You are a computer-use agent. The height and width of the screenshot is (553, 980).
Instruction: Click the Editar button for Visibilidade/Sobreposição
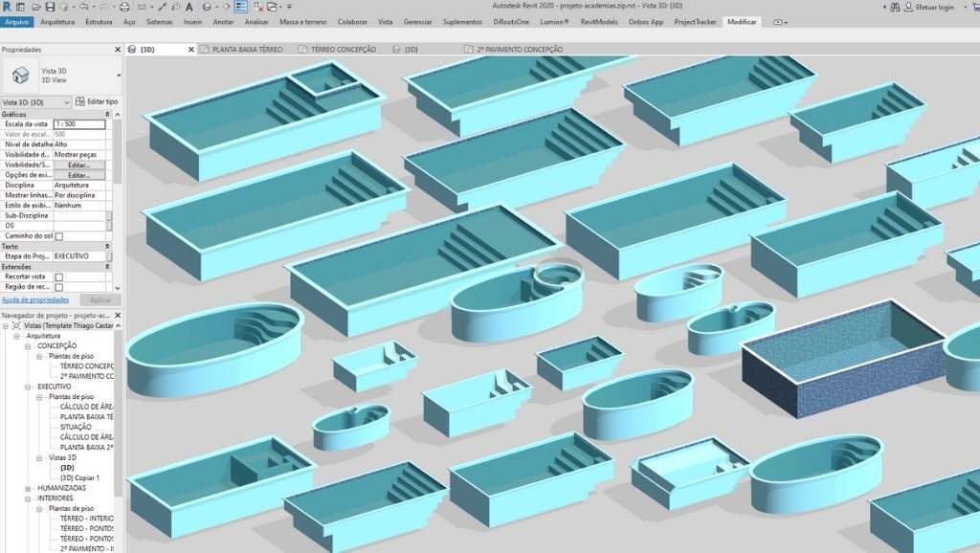coord(78,165)
